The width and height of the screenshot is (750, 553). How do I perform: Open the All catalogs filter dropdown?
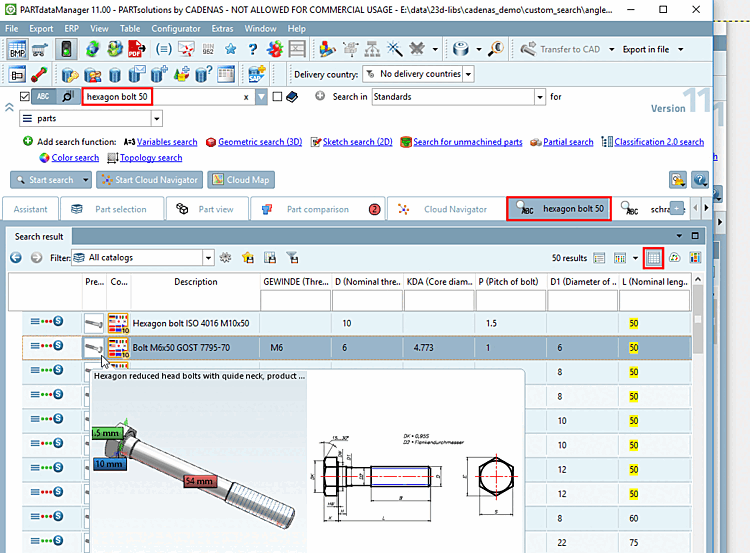click(208, 258)
